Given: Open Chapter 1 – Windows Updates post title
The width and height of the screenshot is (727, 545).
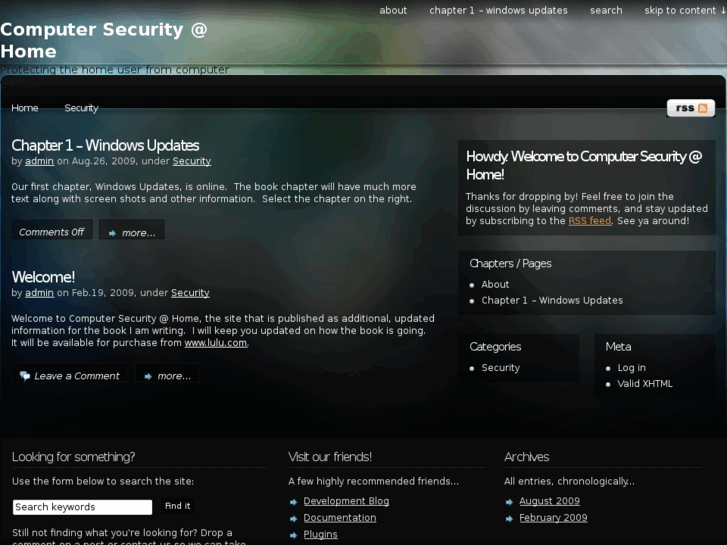Looking at the screenshot, I should [105, 145].
